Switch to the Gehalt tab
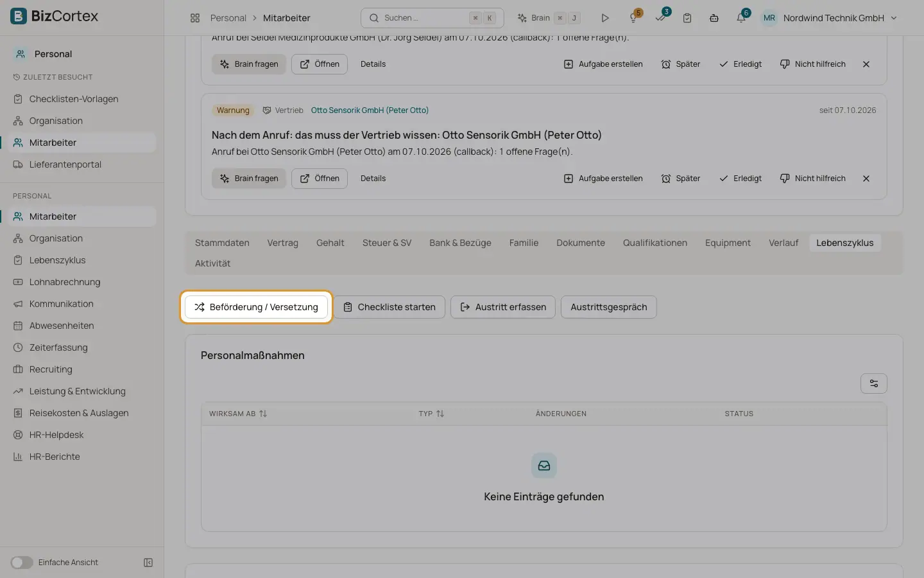Viewport: 924px width, 578px height. tap(330, 243)
